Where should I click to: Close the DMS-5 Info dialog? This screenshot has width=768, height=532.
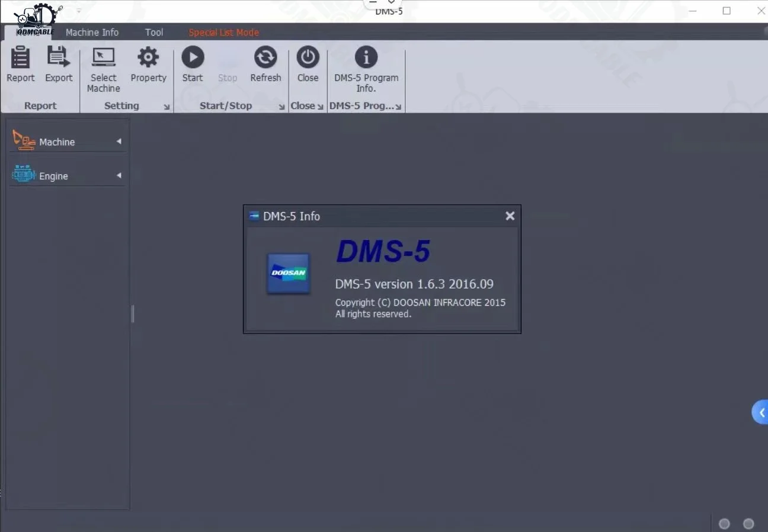(x=510, y=216)
